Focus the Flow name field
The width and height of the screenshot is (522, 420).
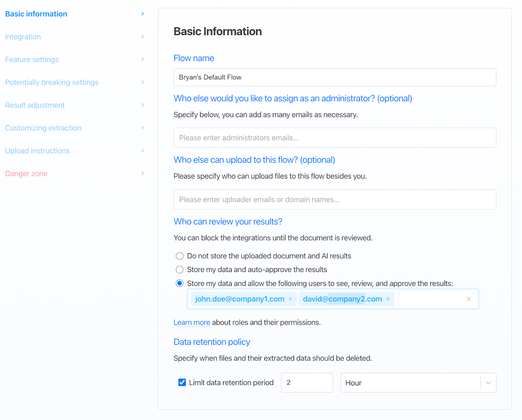coord(334,77)
